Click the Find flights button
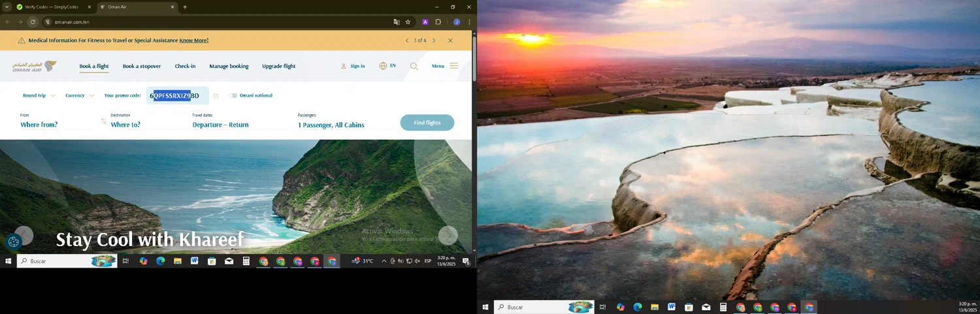Image resolution: width=980 pixels, height=314 pixels. (x=427, y=123)
